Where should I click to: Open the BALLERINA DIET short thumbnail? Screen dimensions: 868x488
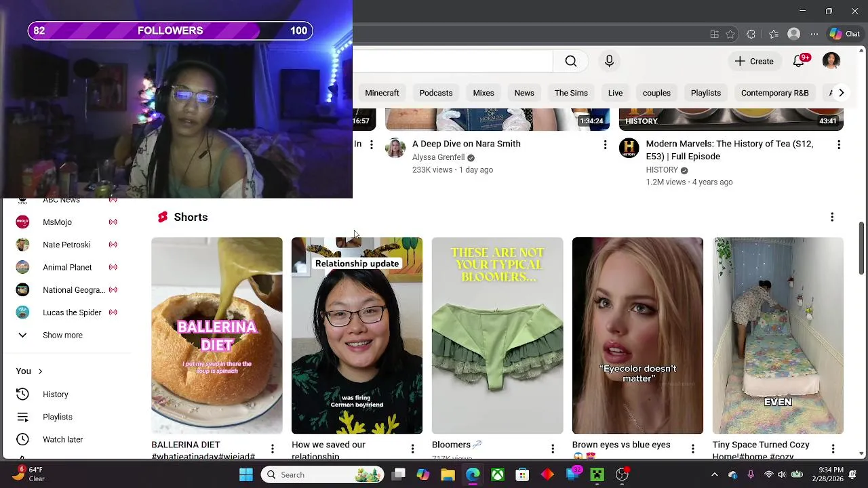(x=217, y=335)
